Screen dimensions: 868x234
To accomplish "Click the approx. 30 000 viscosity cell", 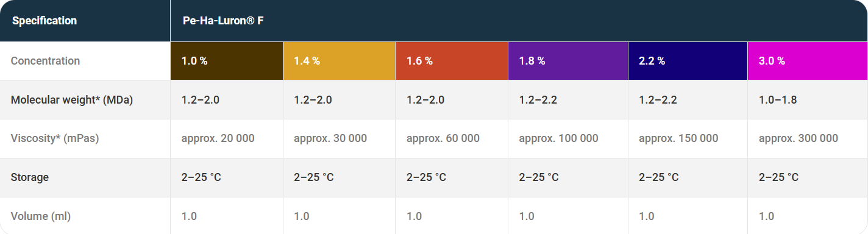I will (x=339, y=139).
